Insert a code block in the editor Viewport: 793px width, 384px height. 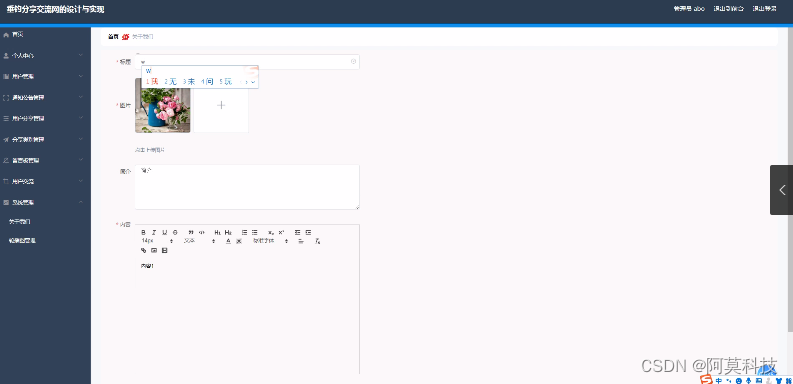[x=201, y=232]
